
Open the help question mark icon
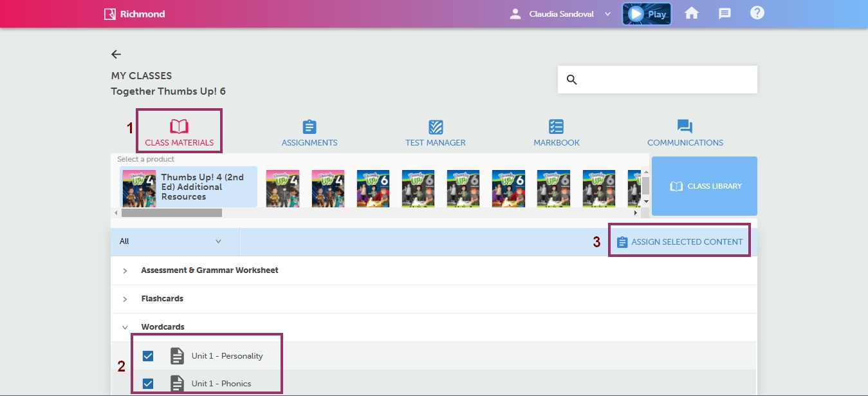tap(757, 13)
